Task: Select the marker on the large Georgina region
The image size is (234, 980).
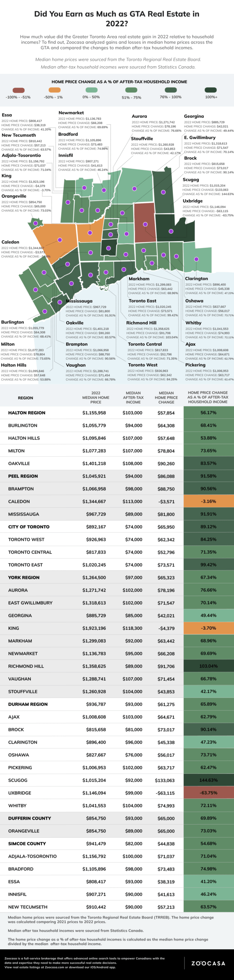Action: (135, 189)
